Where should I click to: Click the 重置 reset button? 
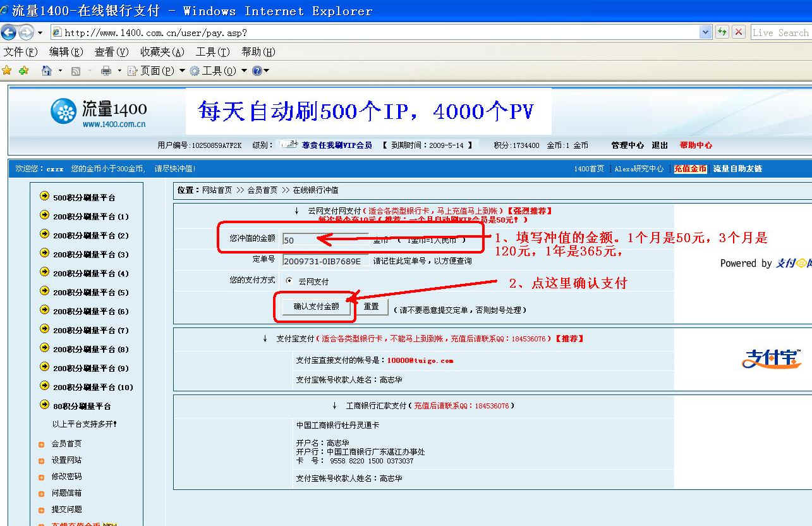click(371, 307)
